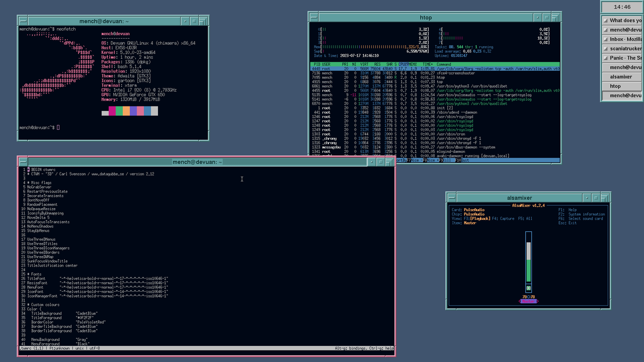Select 'htop' entry in icon manager
The width and height of the screenshot is (644, 362).
(x=622, y=86)
